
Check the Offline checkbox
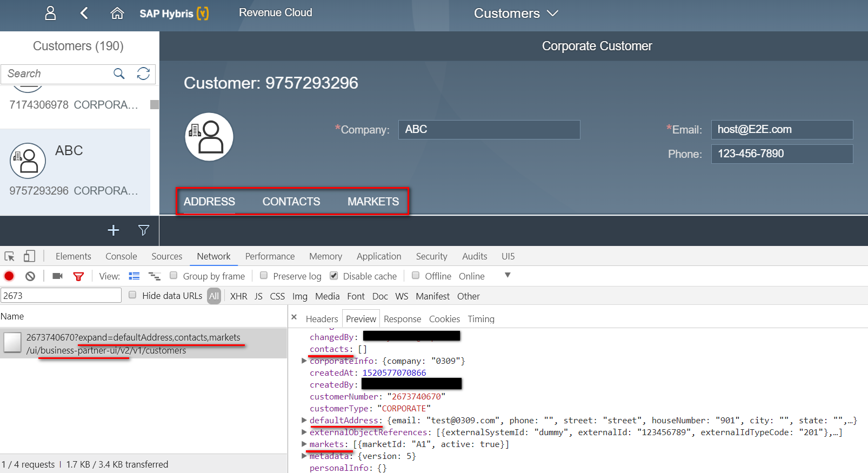pos(416,276)
